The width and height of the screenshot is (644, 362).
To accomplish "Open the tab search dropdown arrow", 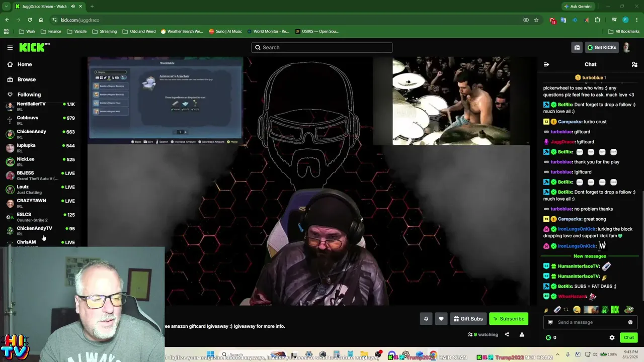I will pyautogui.click(x=6, y=7).
